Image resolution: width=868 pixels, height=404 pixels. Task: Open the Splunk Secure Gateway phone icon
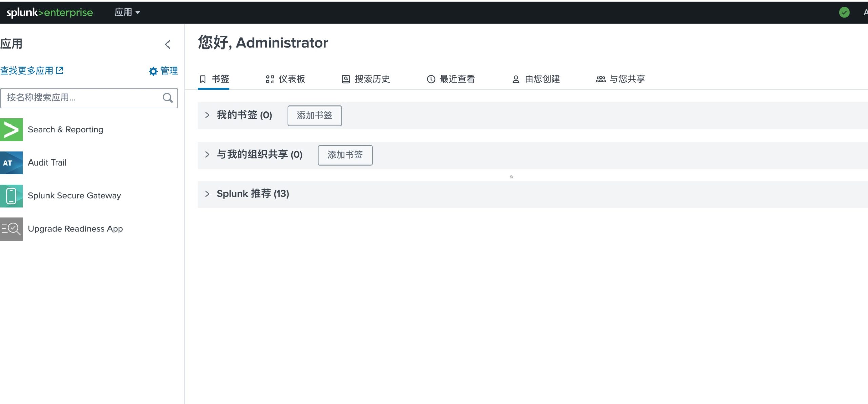[12, 196]
